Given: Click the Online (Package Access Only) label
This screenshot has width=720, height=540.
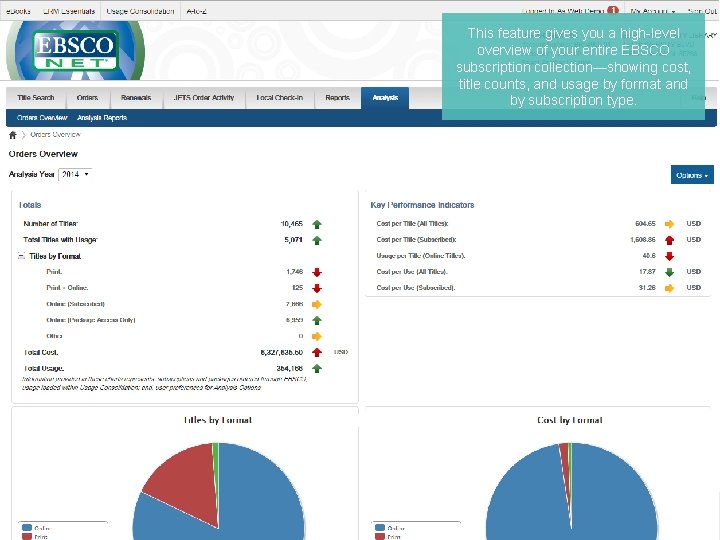Looking at the screenshot, I should point(90,320).
